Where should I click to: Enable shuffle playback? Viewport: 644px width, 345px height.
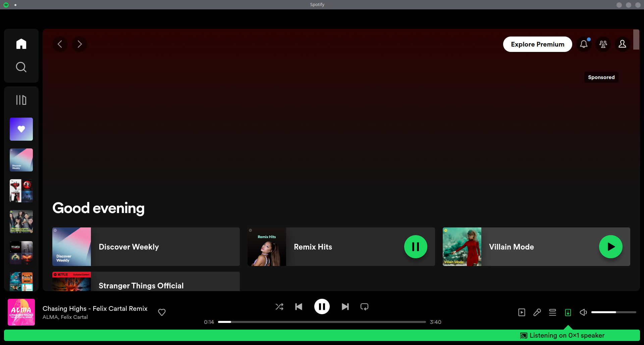[279, 306]
